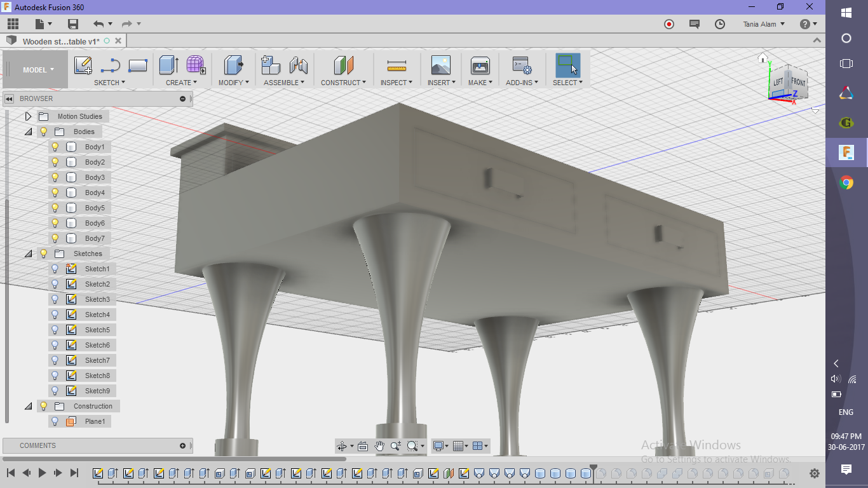
Task: Open the CONSTRUCT menu
Action: pyautogui.click(x=343, y=83)
